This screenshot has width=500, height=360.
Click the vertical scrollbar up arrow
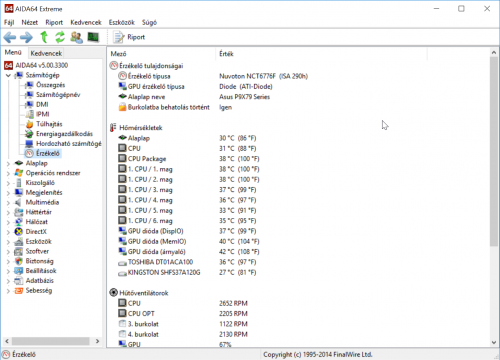[494, 53]
